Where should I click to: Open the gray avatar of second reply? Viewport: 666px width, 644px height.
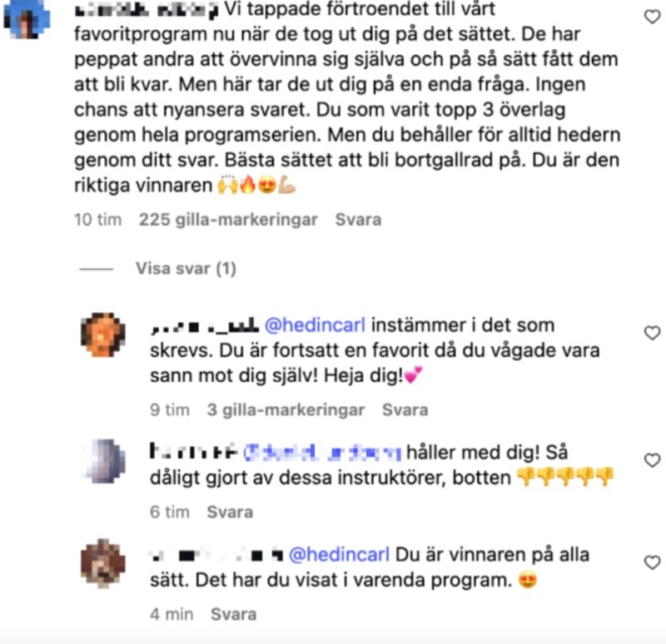[x=104, y=462]
